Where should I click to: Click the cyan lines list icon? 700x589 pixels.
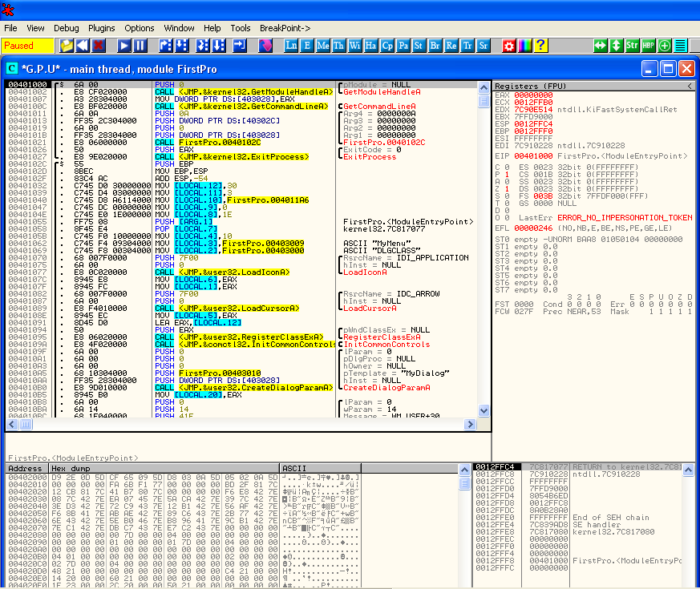(681, 46)
